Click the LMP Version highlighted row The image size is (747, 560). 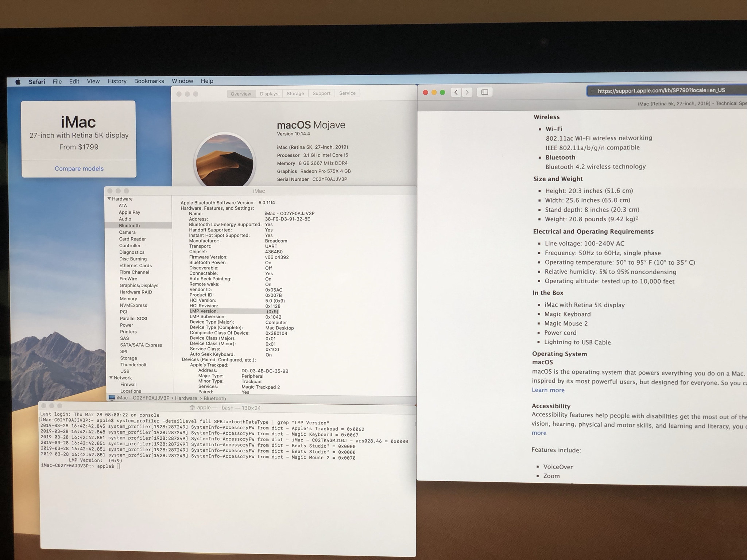click(234, 311)
